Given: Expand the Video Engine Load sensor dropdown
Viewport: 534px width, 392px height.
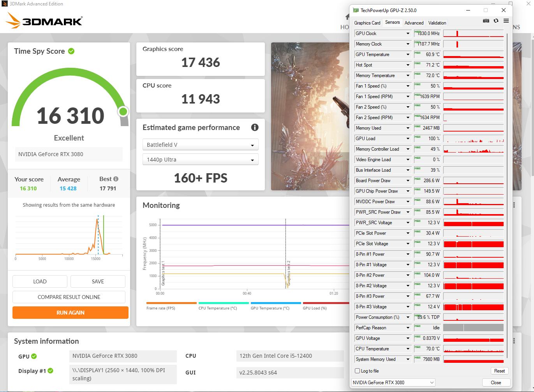Looking at the screenshot, I should (408, 160).
